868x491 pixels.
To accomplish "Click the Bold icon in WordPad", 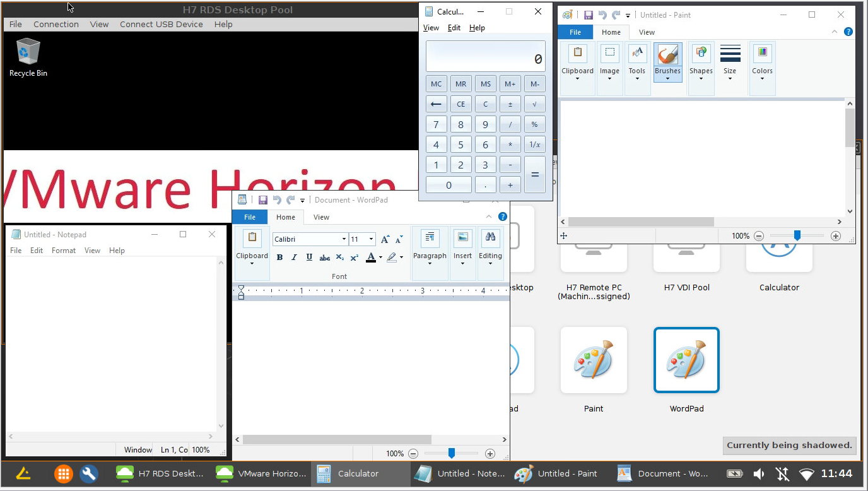I will (279, 257).
